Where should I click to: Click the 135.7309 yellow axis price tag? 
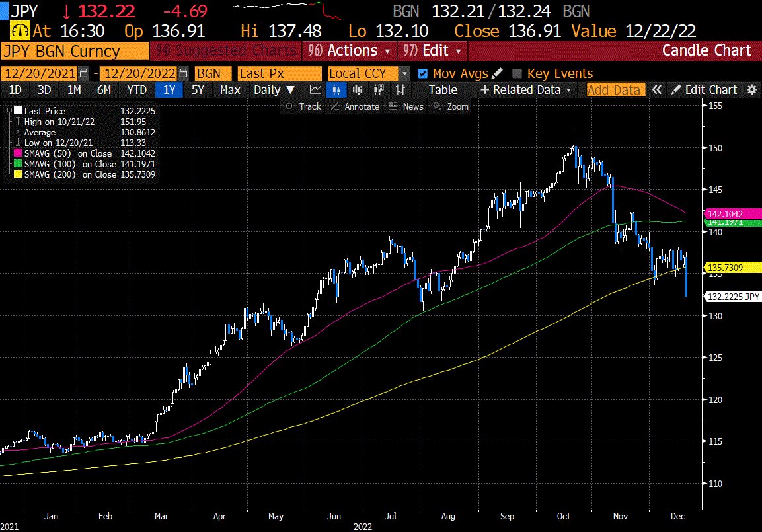click(732, 267)
